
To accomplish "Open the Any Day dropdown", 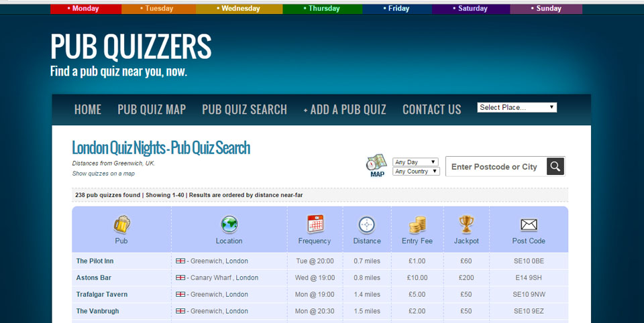I will [x=415, y=162].
